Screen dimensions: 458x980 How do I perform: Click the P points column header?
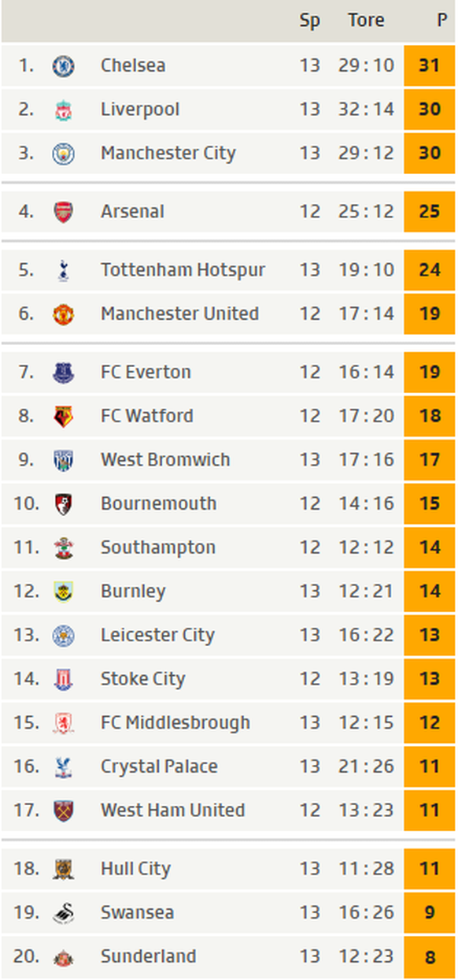click(442, 20)
